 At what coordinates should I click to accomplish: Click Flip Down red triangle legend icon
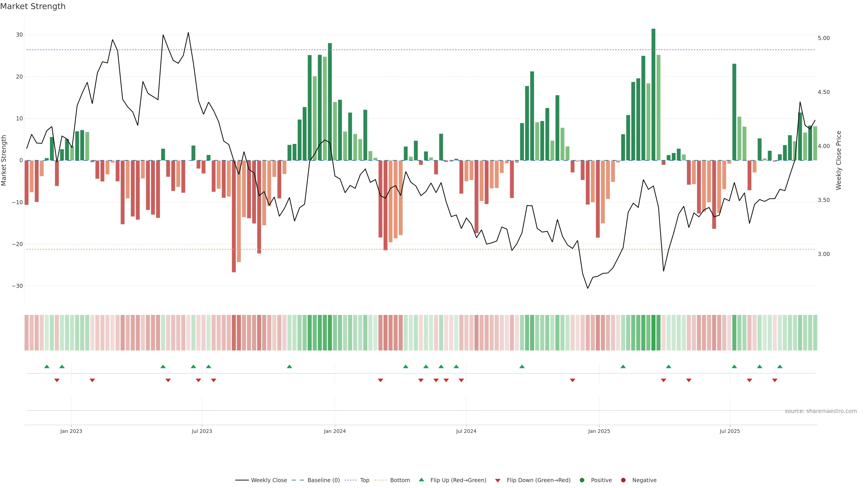pos(498,481)
